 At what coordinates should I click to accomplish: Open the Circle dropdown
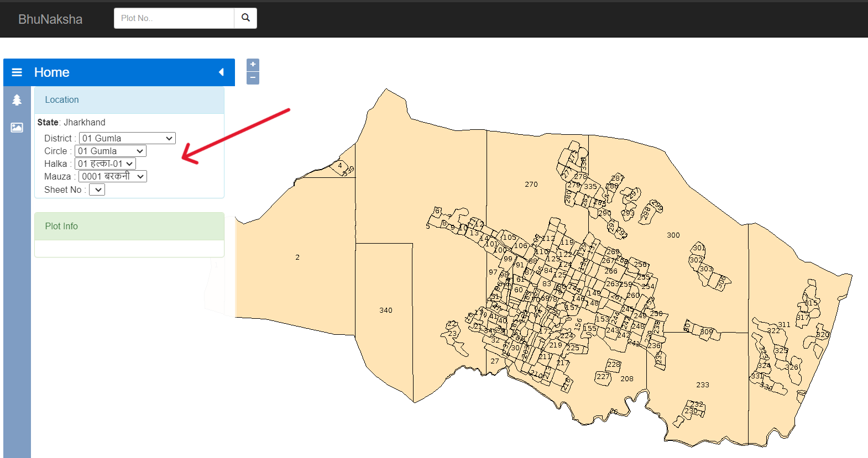click(111, 151)
